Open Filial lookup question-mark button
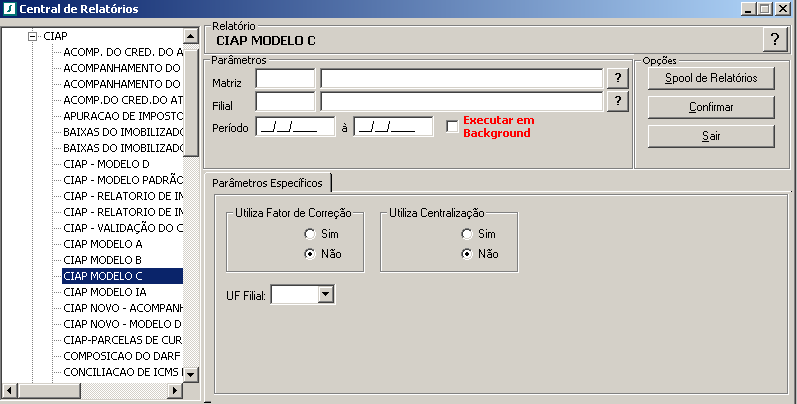Screen dimensions: 797x404 point(618,101)
